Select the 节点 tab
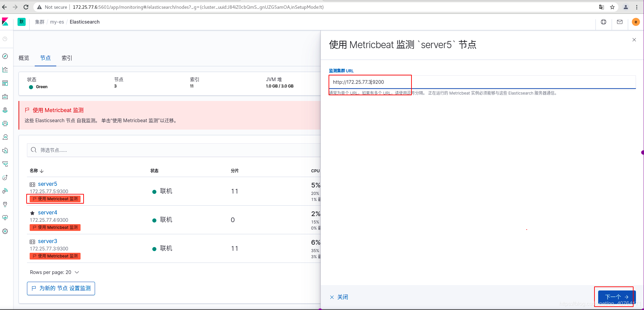 point(45,58)
